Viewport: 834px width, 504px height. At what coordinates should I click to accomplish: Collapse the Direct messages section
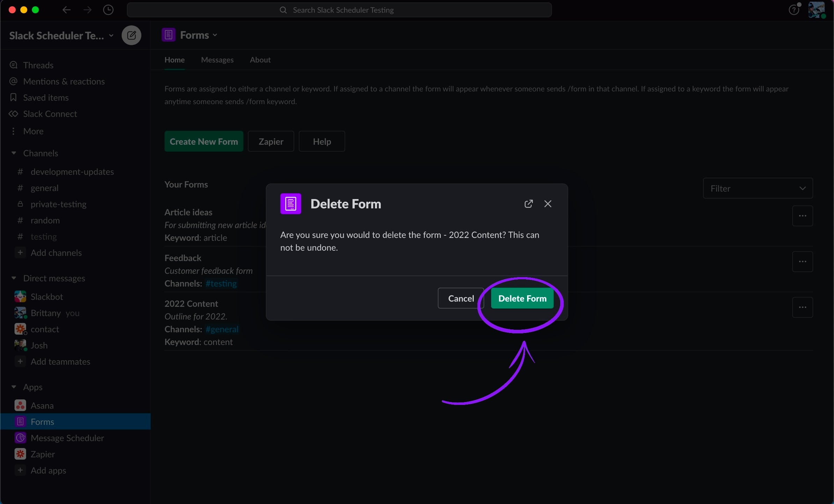[14, 278]
